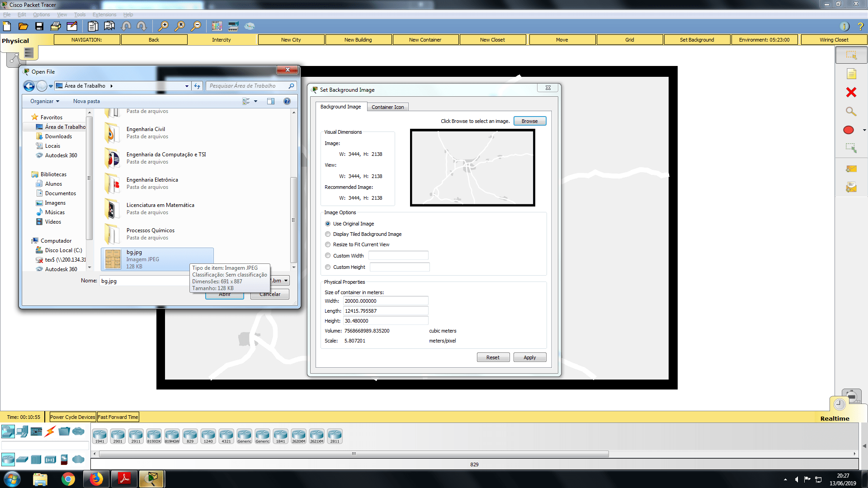Screen dimensions: 868x488
Task: Activate the Resize Shape tool
Action: [x=851, y=148]
